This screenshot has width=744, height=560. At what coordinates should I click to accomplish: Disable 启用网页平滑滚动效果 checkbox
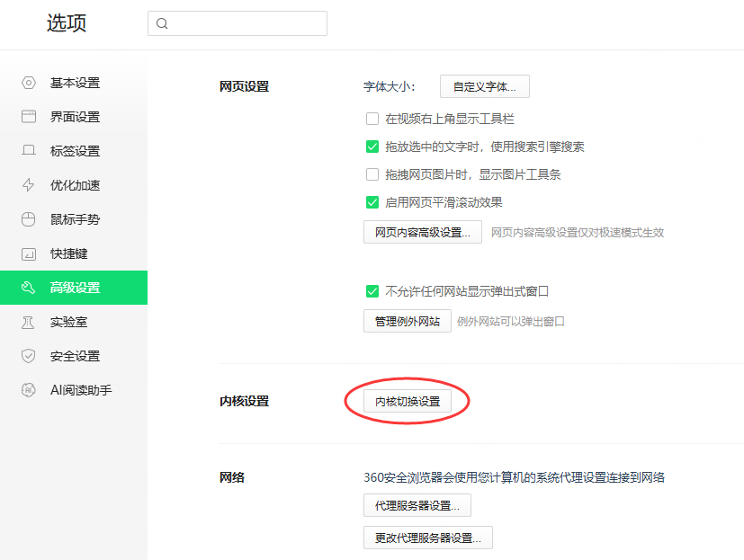[x=372, y=202]
